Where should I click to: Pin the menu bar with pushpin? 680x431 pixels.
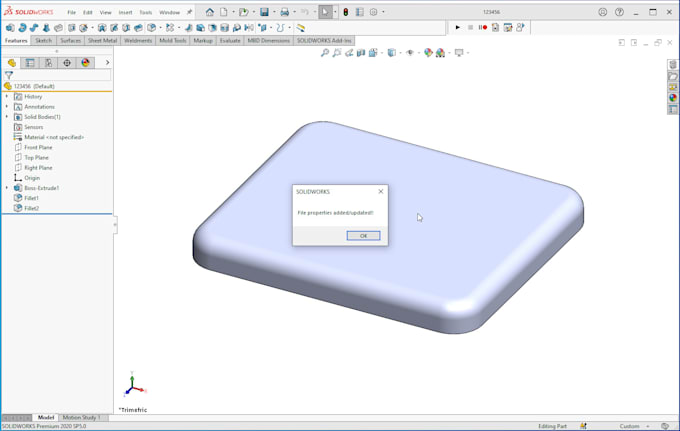(190, 12)
